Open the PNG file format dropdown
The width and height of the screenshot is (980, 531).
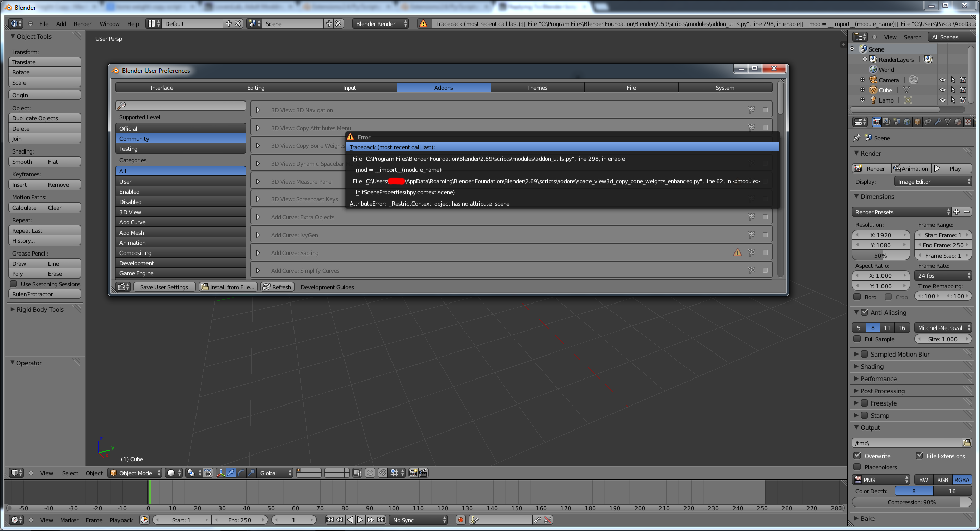point(881,479)
